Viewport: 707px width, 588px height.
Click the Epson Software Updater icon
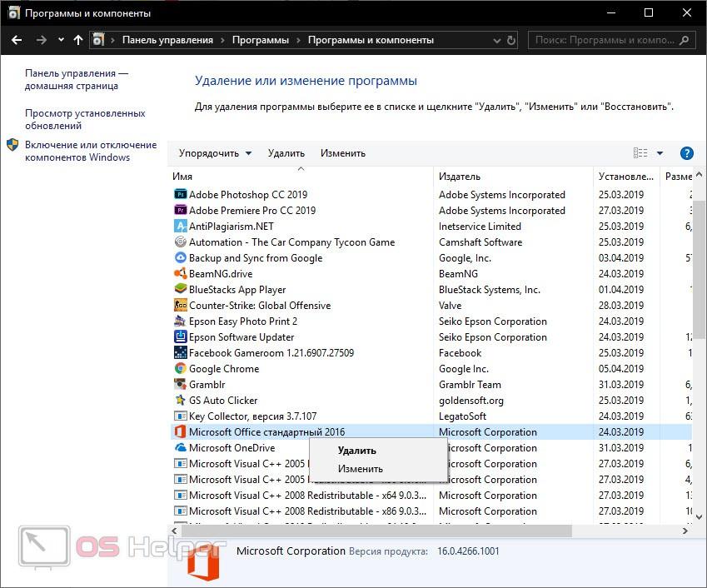pos(181,336)
